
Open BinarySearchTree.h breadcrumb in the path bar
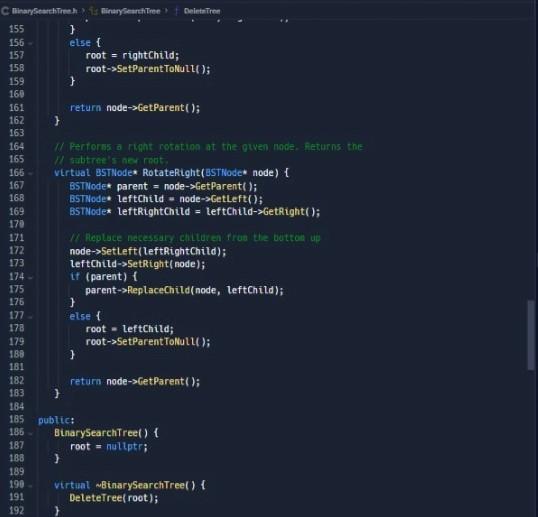[x=45, y=11]
